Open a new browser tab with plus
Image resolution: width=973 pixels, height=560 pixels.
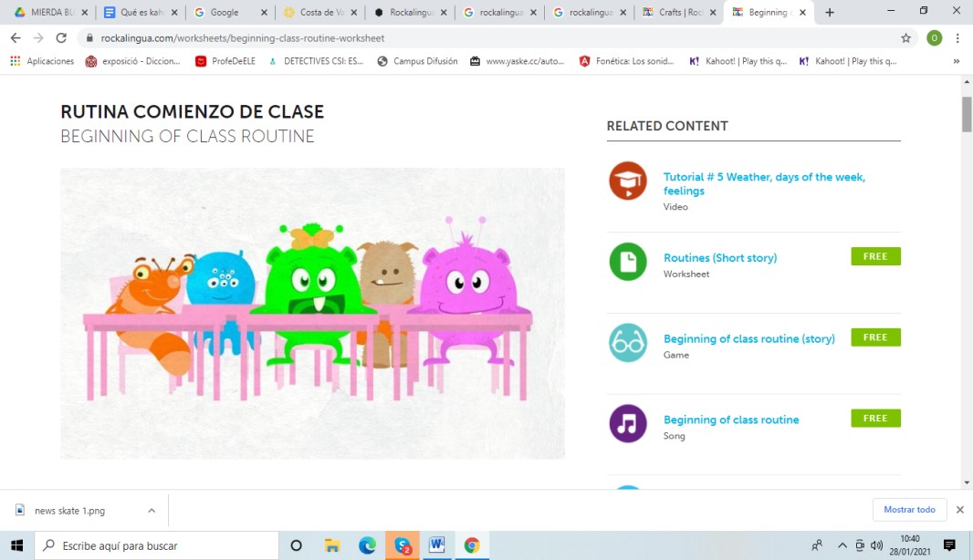[830, 12]
